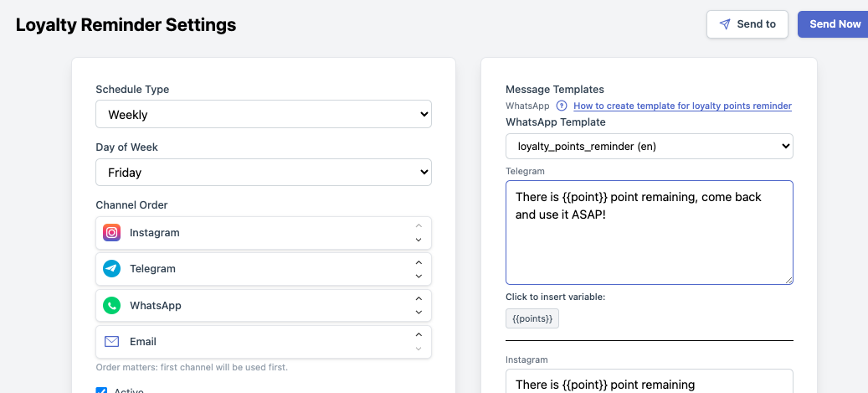
Task: Move WhatsApp channel down with arrow
Action: click(419, 312)
